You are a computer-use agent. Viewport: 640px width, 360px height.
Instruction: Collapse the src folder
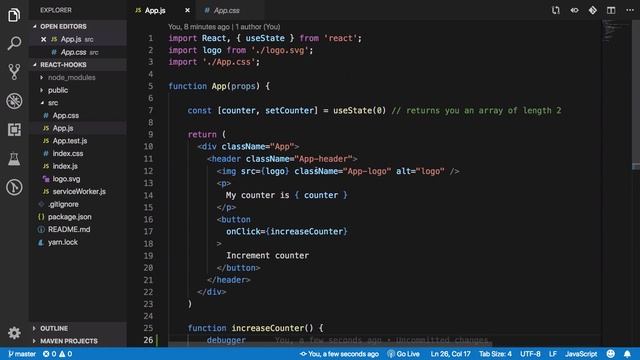click(53, 102)
